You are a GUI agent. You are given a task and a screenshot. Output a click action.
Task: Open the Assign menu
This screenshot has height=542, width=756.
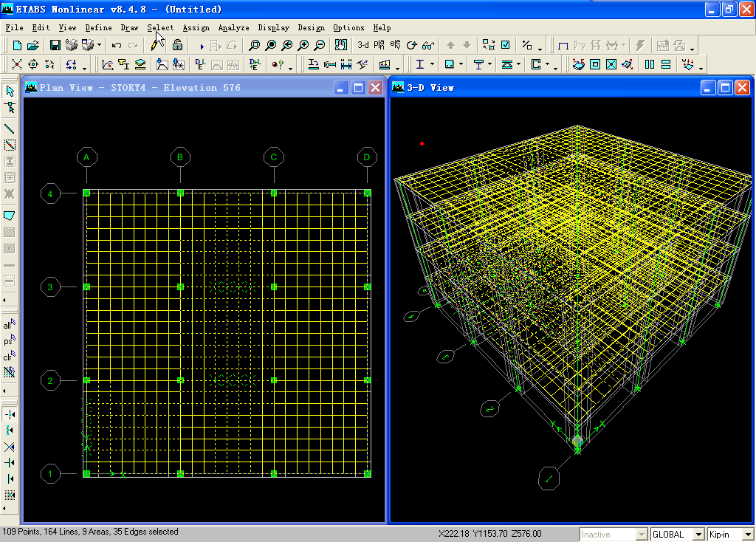[196, 27]
